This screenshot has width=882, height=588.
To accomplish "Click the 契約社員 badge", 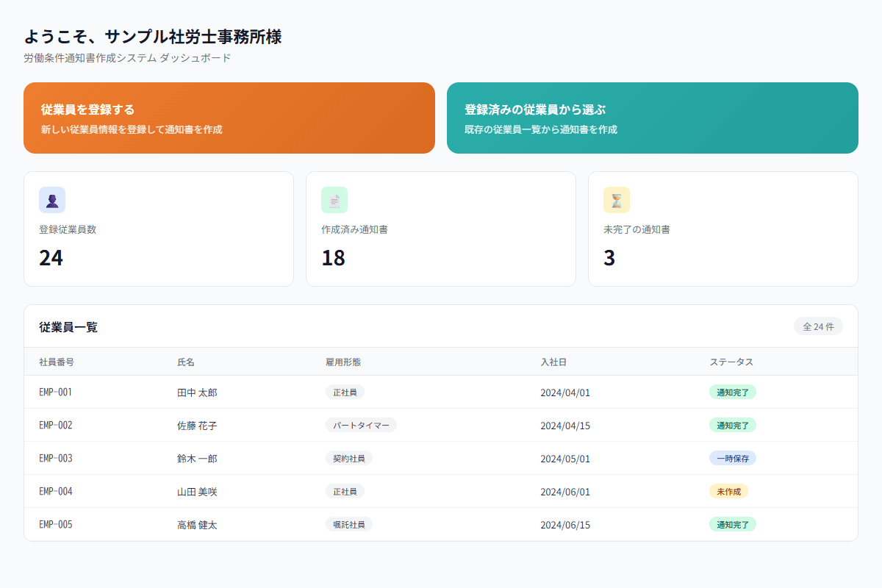I will pyautogui.click(x=349, y=459).
